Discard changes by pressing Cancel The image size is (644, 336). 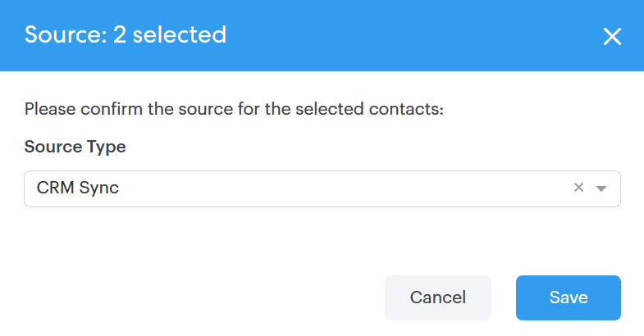(x=437, y=297)
